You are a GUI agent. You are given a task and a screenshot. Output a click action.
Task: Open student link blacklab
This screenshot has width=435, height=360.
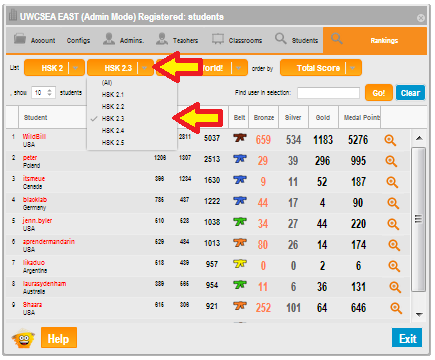coord(35,200)
